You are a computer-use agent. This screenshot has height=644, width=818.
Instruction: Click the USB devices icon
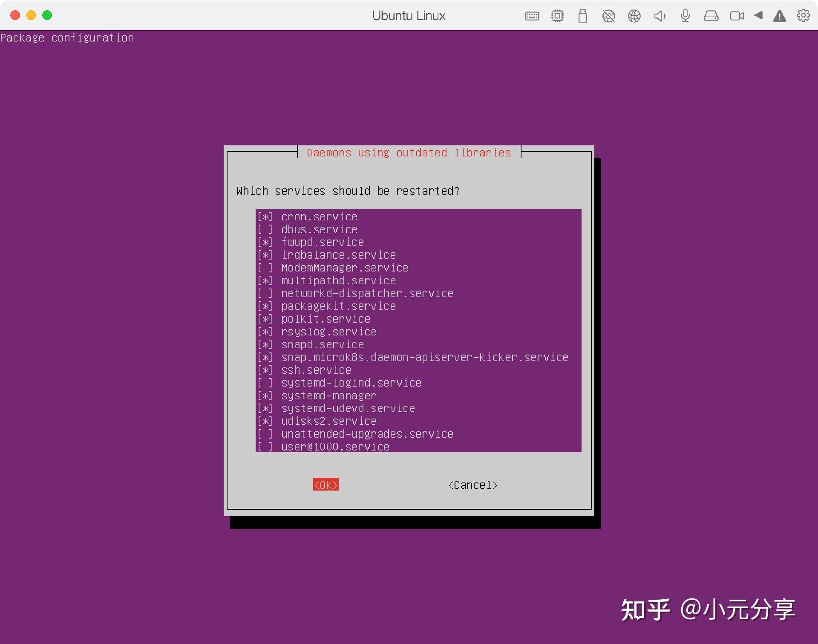pyautogui.click(x=582, y=15)
